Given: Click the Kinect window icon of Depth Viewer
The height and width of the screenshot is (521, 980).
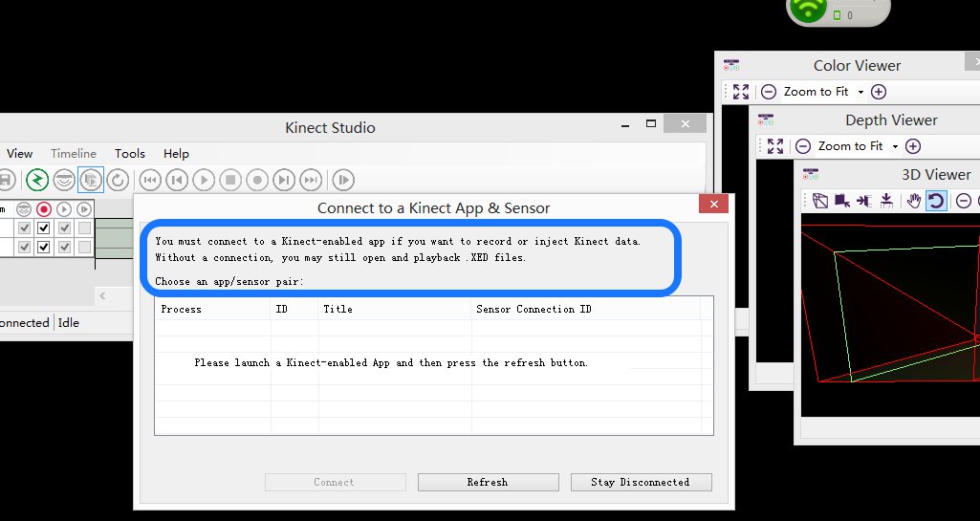Looking at the screenshot, I should pyautogui.click(x=766, y=119).
